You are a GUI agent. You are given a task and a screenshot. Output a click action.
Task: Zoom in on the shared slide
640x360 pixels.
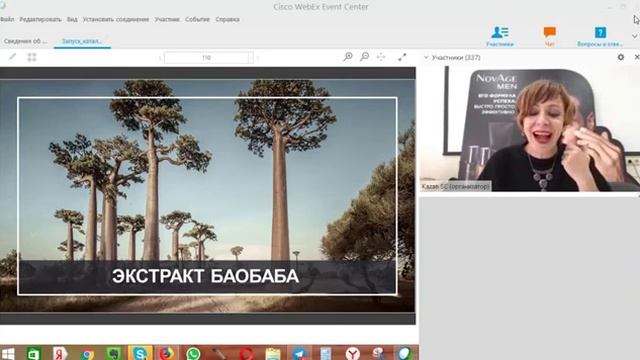348,57
